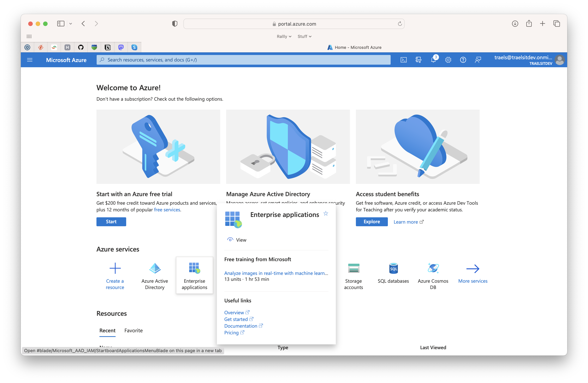Open the Cloud Shell icon
The width and height of the screenshot is (588, 383).
tap(403, 60)
